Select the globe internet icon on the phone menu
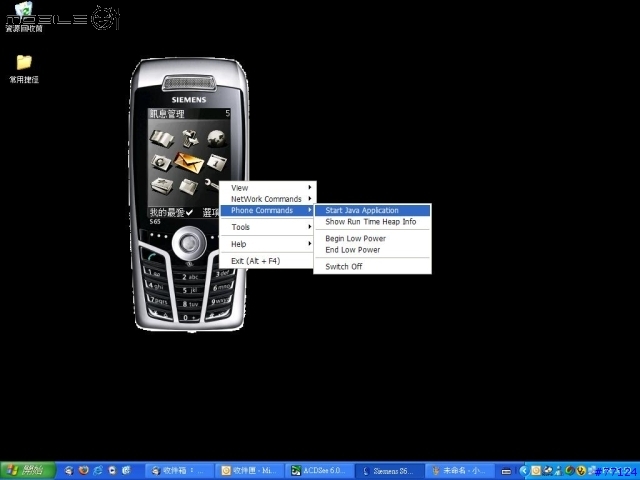The width and height of the screenshot is (640, 480). pos(216,138)
